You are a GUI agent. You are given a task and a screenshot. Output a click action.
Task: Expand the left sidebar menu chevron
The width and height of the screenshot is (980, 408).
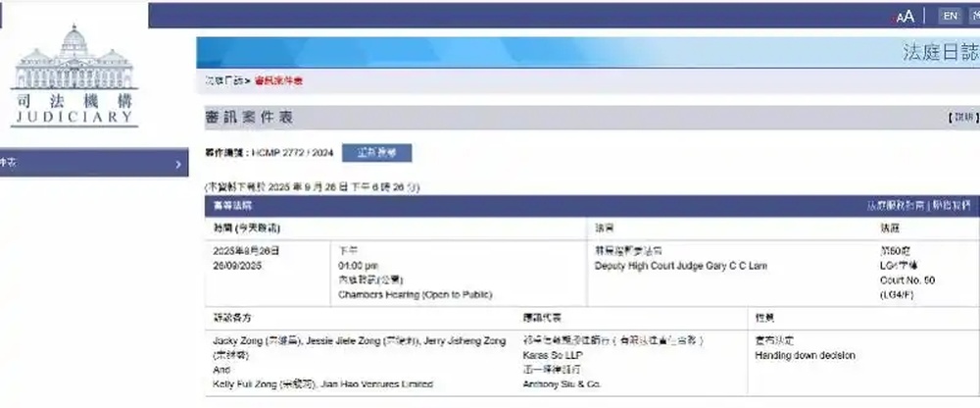click(177, 165)
